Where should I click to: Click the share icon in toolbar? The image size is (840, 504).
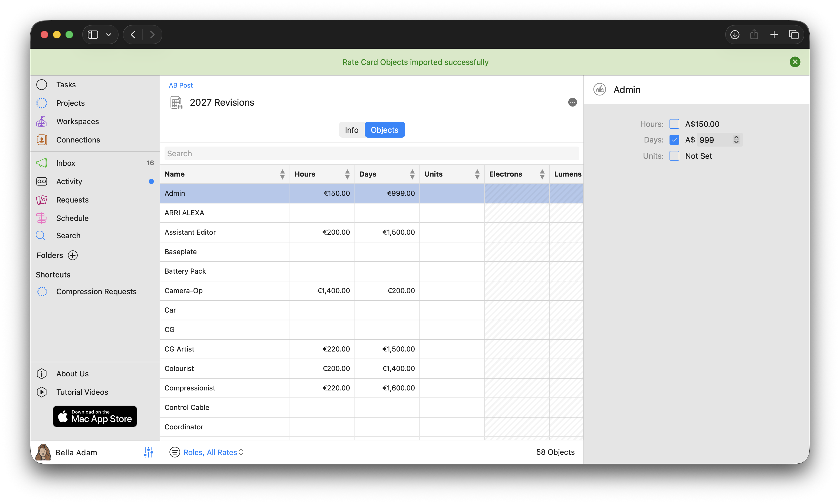[x=754, y=34]
